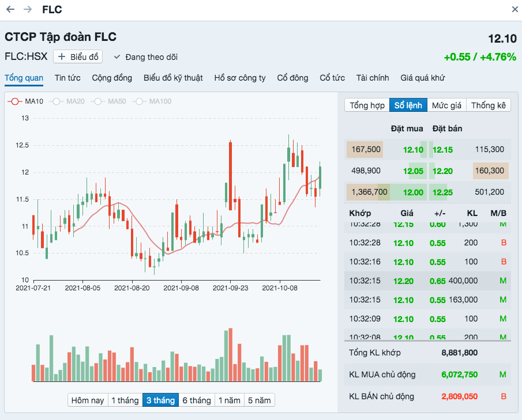Click ask price 12.25 in order book
The image size is (522, 420).
[442, 192]
